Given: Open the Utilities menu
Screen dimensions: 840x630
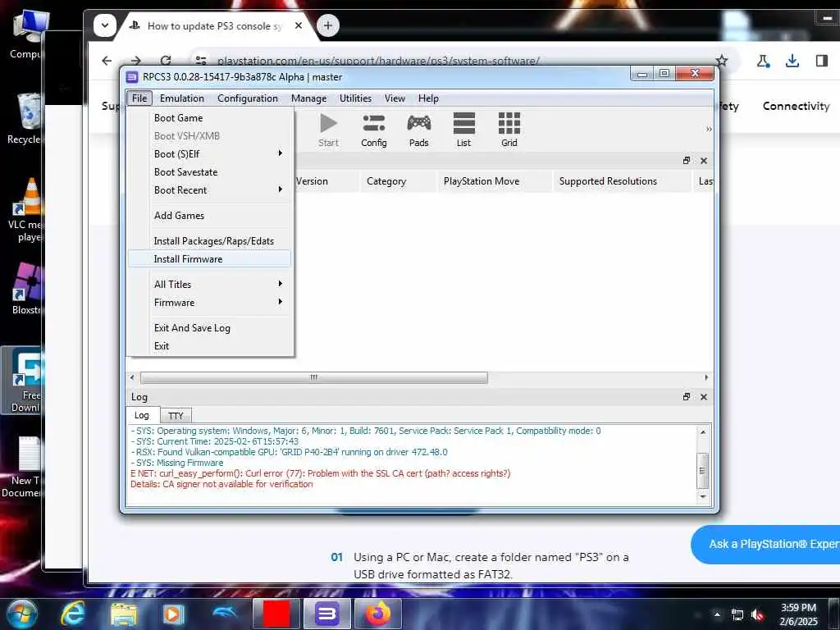Looking at the screenshot, I should coord(355,98).
